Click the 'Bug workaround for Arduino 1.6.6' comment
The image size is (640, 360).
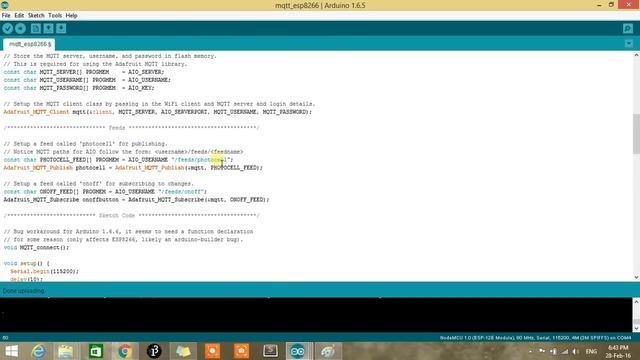point(128,232)
